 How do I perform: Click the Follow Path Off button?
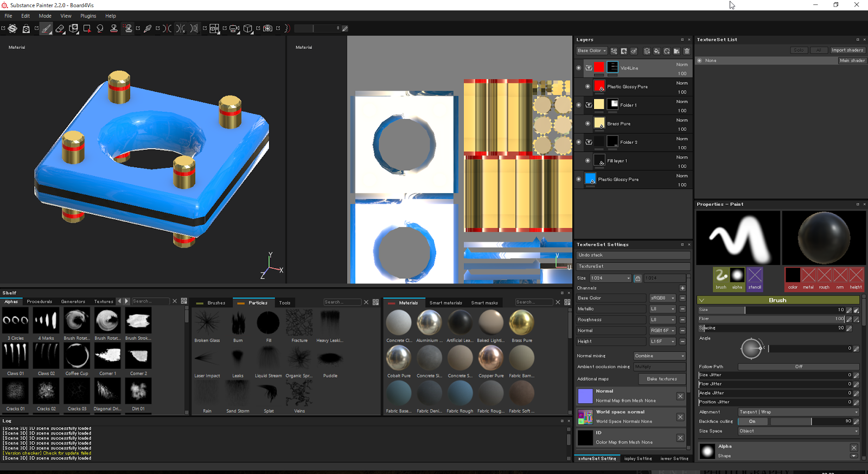tap(799, 367)
